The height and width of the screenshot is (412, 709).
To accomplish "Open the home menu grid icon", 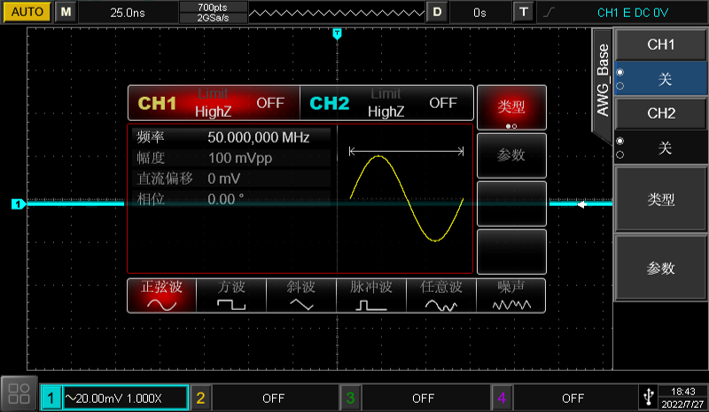I will pyautogui.click(x=19, y=394).
